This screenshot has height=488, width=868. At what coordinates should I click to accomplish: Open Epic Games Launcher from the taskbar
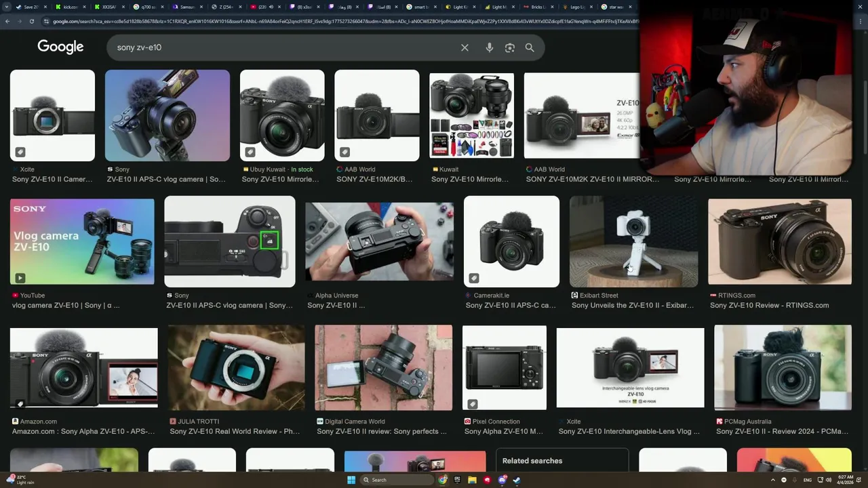[458, 480]
